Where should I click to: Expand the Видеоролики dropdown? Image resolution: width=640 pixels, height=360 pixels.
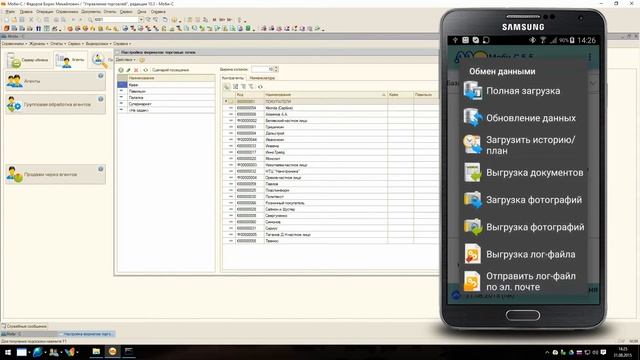pyautogui.click(x=98, y=44)
